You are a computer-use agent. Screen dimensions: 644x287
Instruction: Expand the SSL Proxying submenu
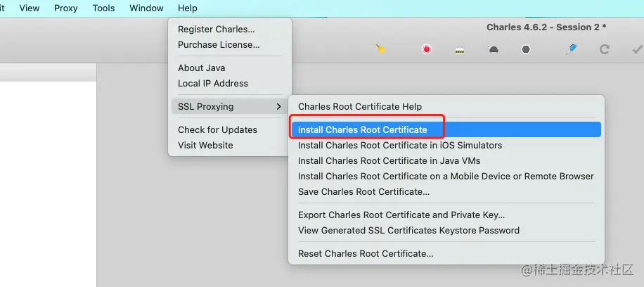(x=230, y=106)
